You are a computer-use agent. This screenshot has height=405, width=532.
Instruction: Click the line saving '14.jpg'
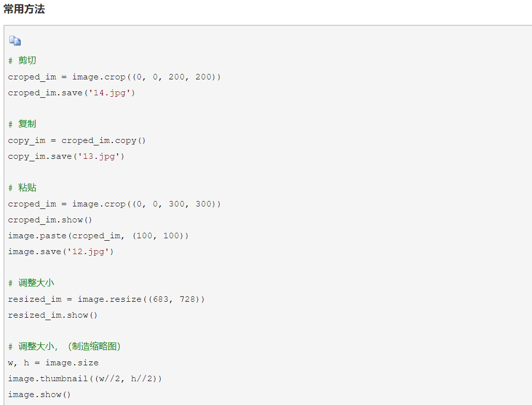(71, 93)
